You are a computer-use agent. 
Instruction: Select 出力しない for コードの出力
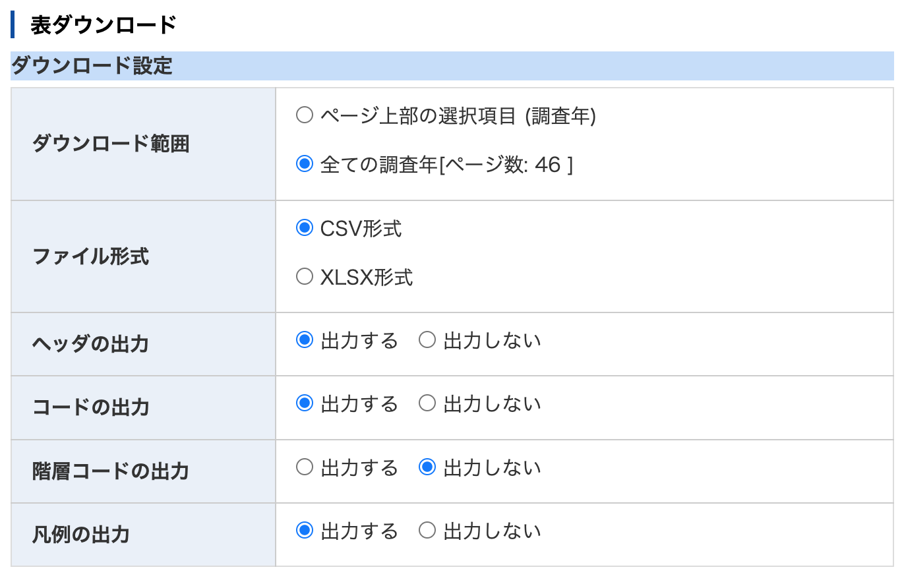427,403
